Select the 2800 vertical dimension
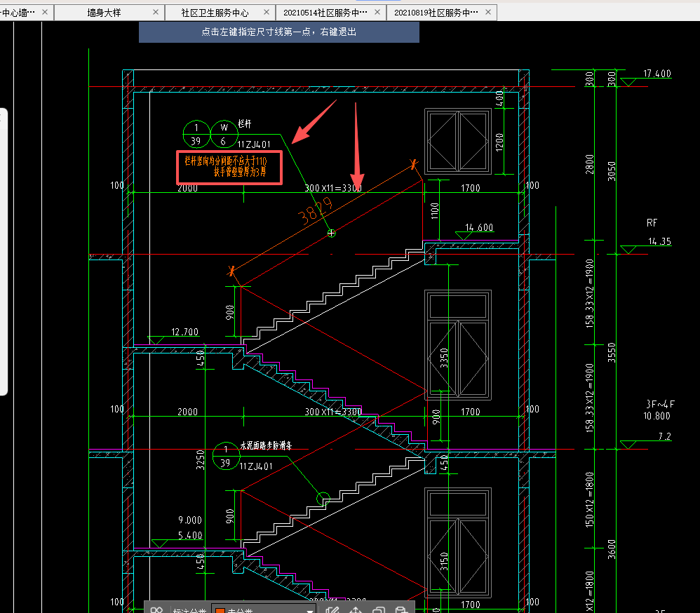This screenshot has height=613, width=700. pyautogui.click(x=590, y=164)
